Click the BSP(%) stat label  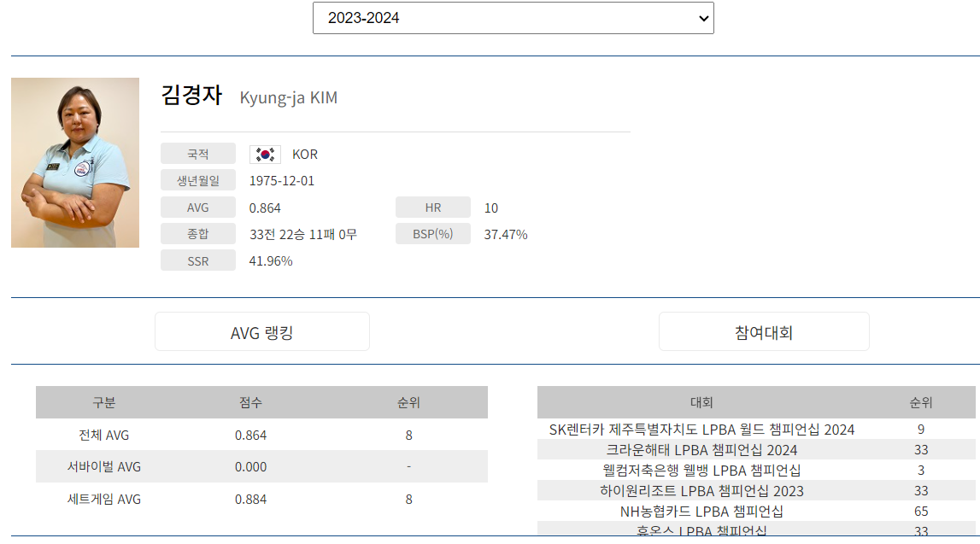point(432,233)
